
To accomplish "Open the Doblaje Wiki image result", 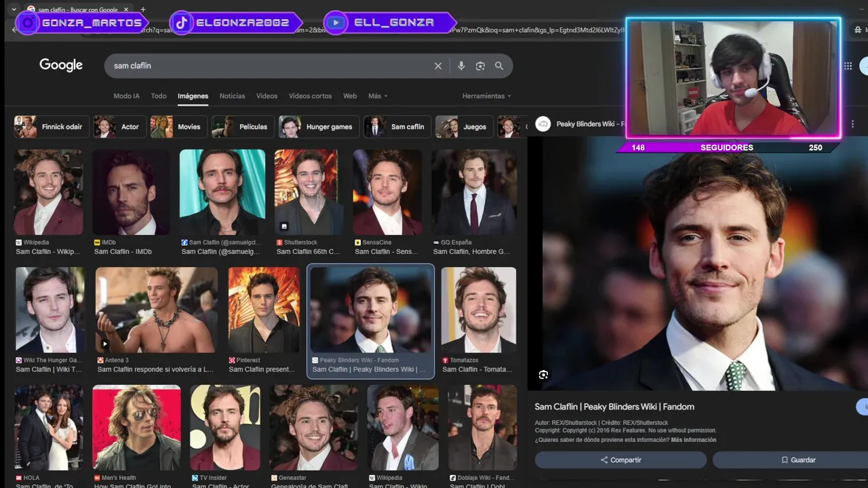I will point(482,428).
